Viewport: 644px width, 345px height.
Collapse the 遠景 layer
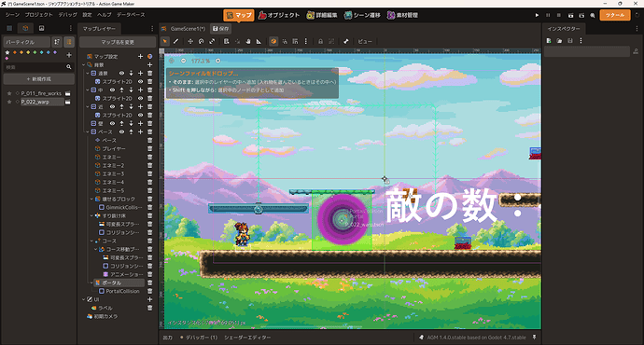(88, 73)
